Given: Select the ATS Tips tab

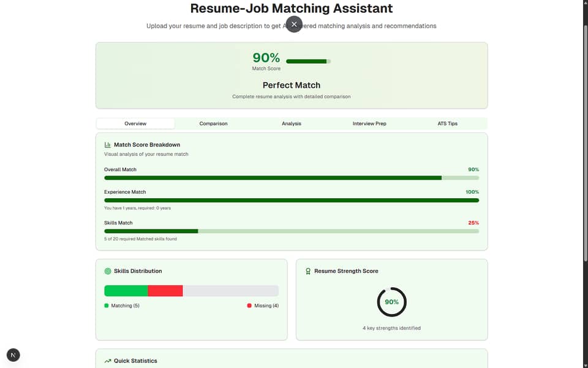Looking at the screenshot, I should click(x=447, y=123).
